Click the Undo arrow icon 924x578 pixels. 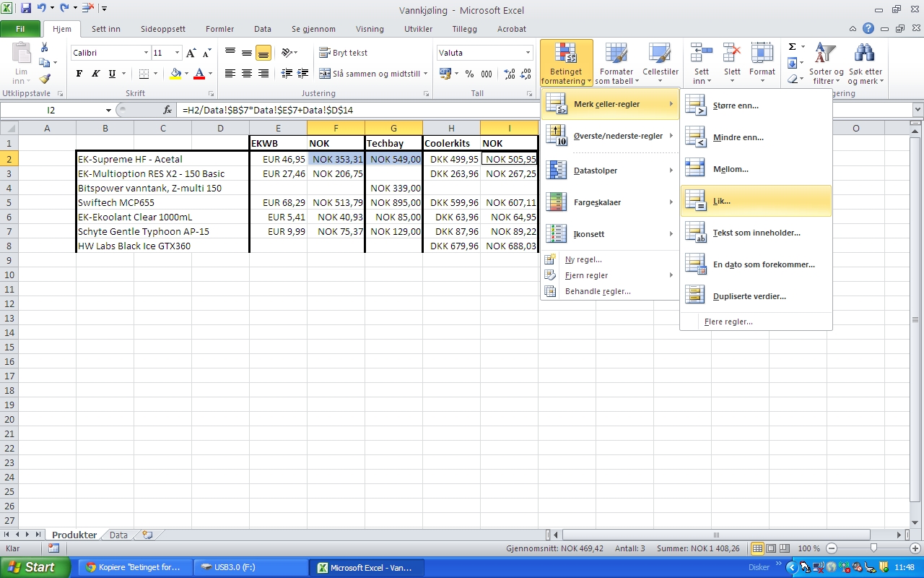(42, 9)
